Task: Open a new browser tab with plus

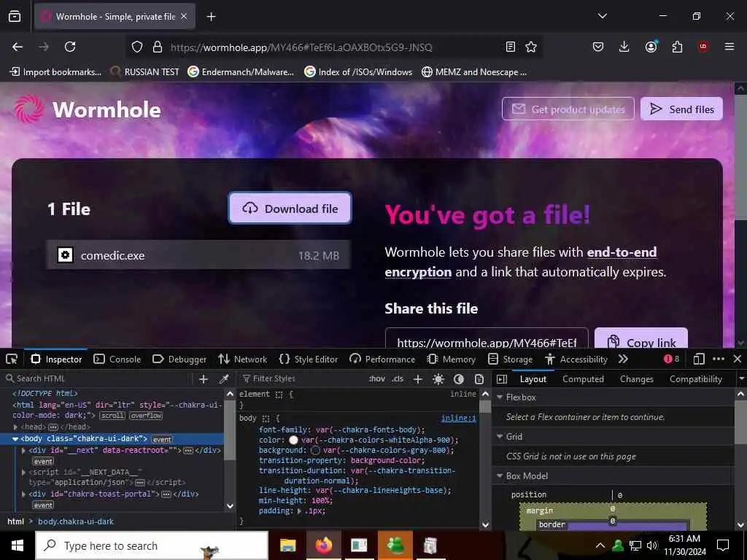Action: 211,17
